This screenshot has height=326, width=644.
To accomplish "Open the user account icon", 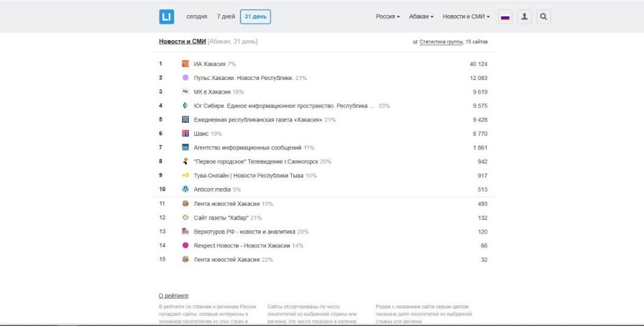I will click(x=525, y=17).
